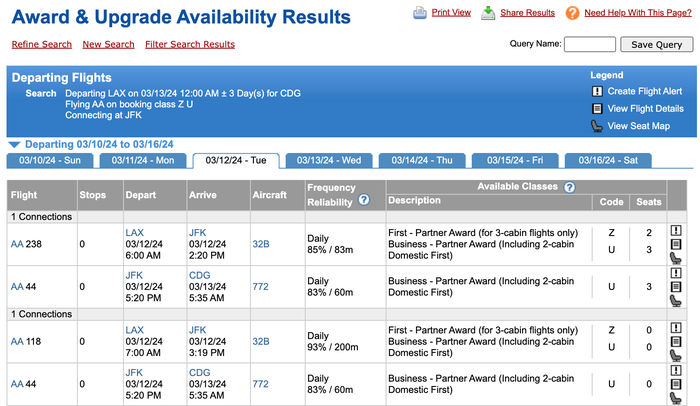View seat map for AA 238
This screenshot has width=700, height=406.
[x=676, y=258]
